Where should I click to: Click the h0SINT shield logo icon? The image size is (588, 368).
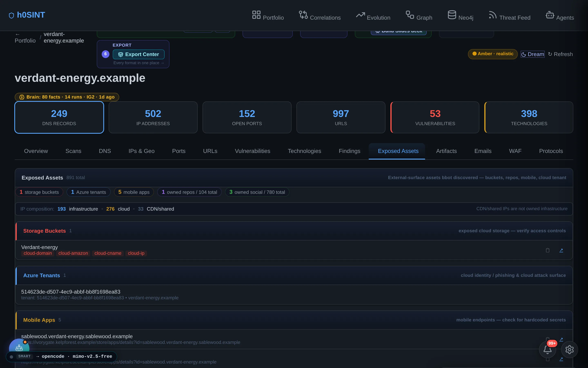[11, 15]
